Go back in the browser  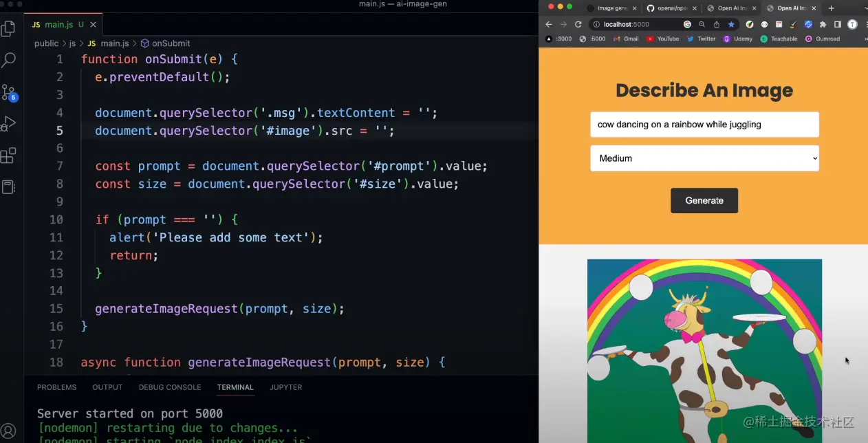pyautogui.click(x=549, y=24)
